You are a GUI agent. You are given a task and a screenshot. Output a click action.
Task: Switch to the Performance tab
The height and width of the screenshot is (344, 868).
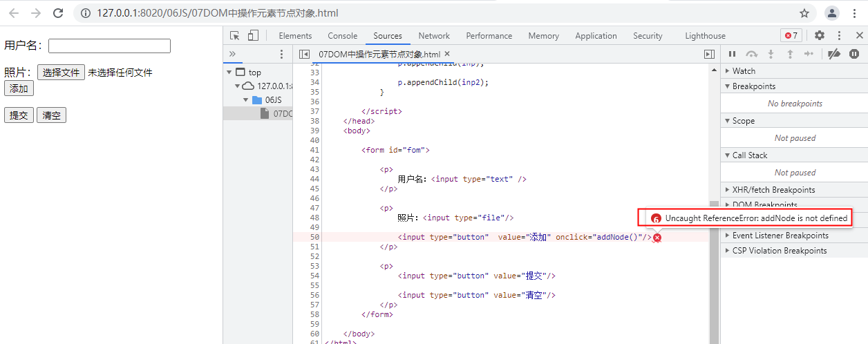489,36
